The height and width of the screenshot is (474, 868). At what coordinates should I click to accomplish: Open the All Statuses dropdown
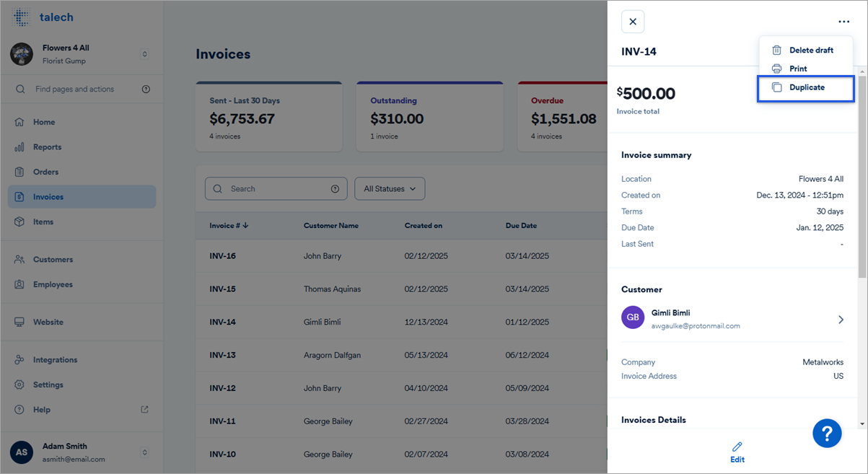(390, 189)
